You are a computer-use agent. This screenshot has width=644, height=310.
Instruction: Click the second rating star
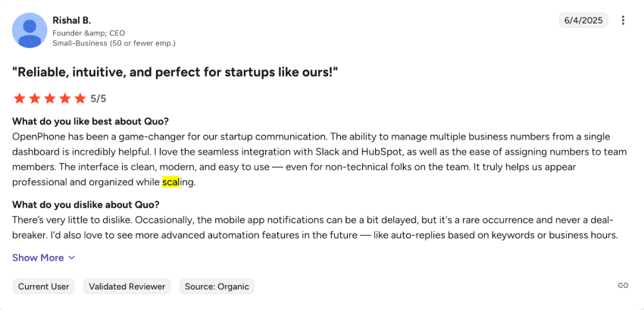35,99
